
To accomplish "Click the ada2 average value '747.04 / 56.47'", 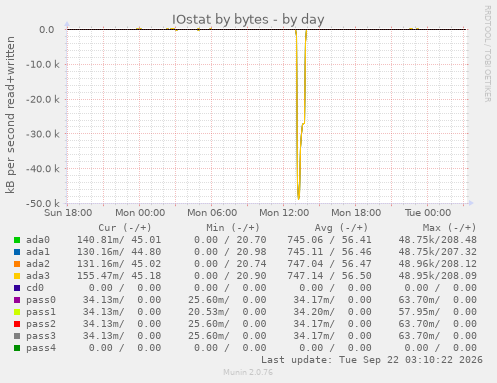I will coord(329,264).
